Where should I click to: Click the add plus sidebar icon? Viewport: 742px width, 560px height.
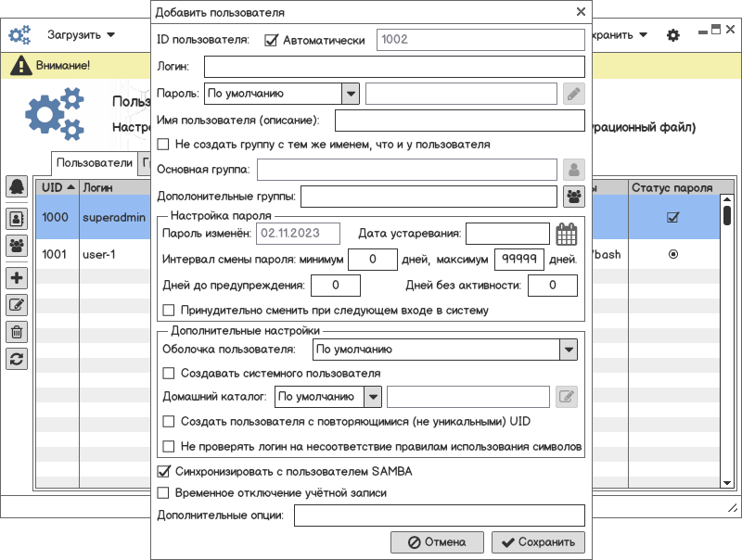(x=17, y=278)
